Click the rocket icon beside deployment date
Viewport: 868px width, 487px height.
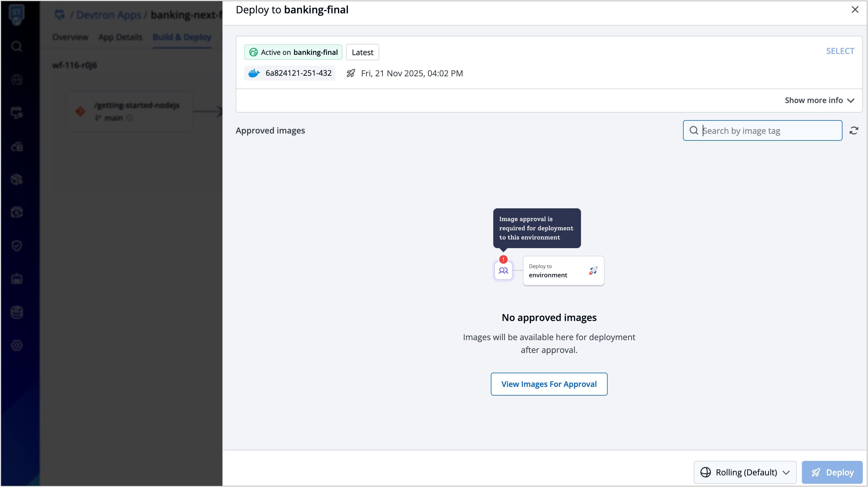351,73
